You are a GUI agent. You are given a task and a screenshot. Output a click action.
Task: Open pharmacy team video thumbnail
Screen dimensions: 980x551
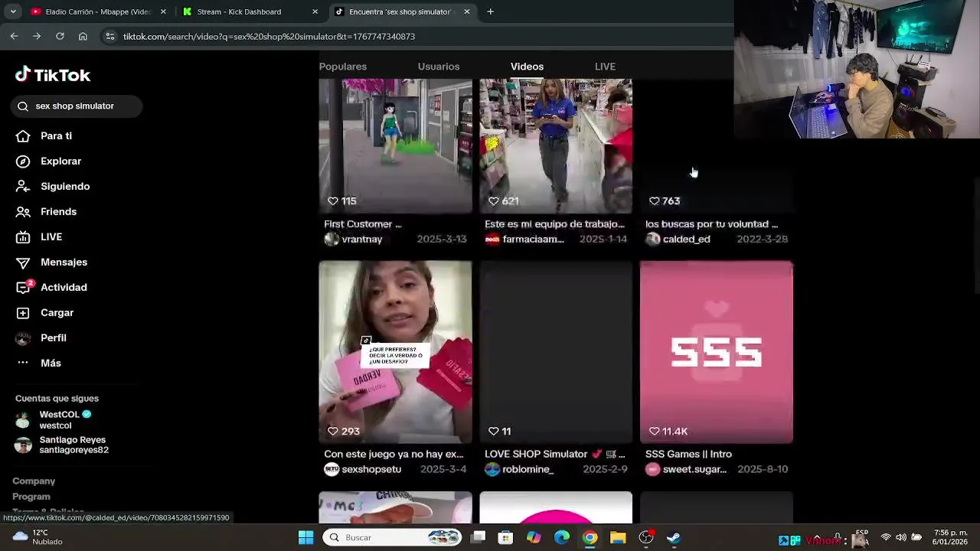click(556, 145)
